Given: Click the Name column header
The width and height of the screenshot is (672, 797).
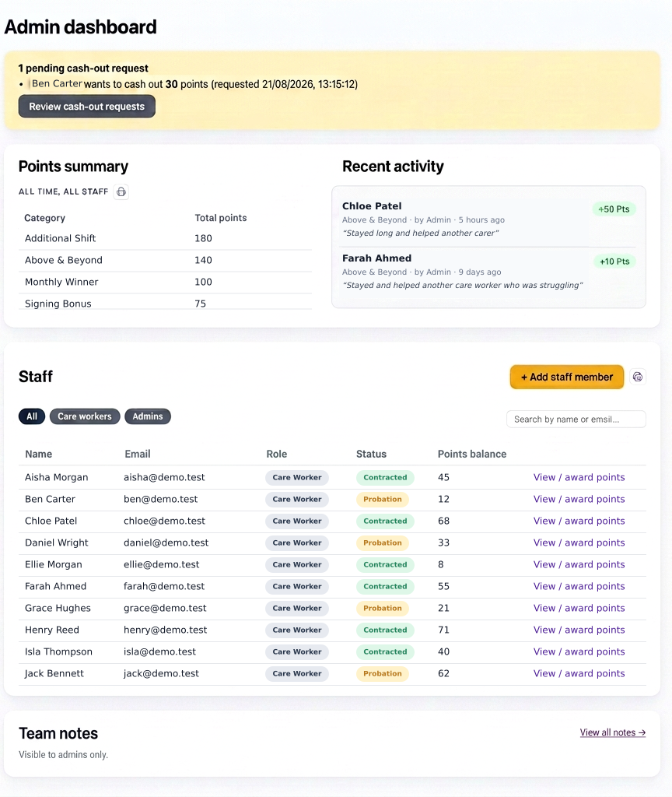Looking at the screenshot, I should (x=39, y=454).
